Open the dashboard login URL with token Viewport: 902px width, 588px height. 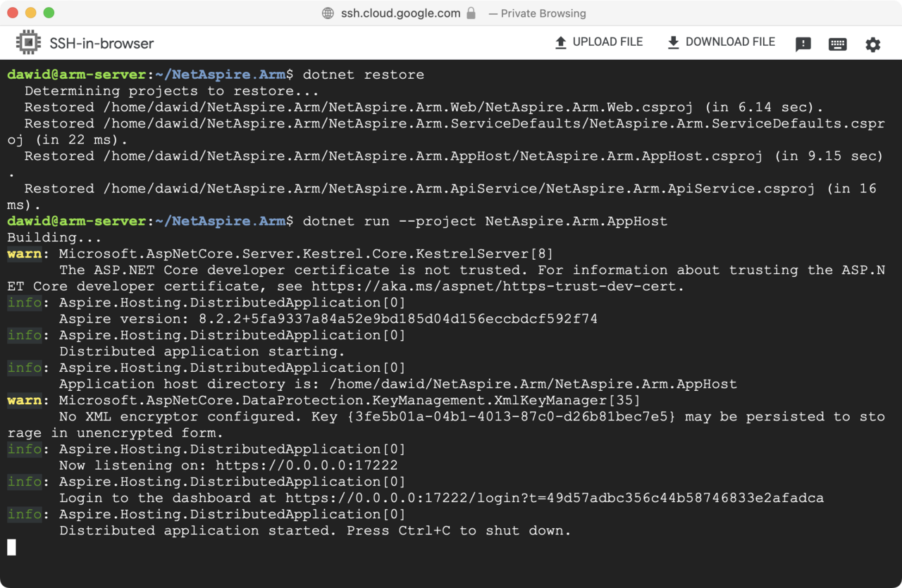pyautogui.click(x=554, y=498)
